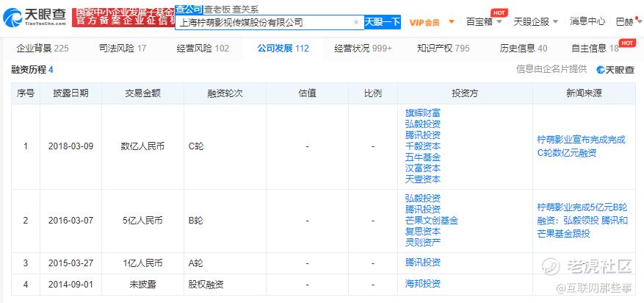Open investor link 五牛基金
This screenshot has width=644, height=303.
tap(423, 157)
